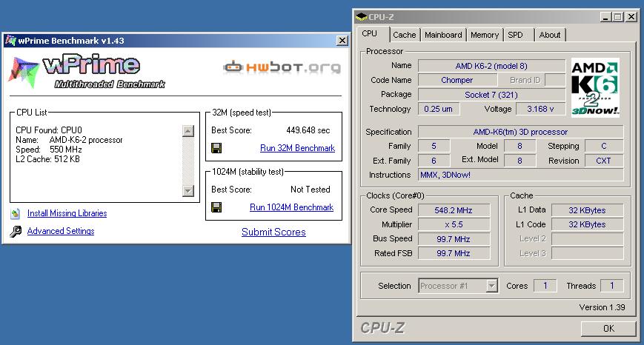Click the Voltage value 3.168 v
644x345 pixels.
click(540, 109)
